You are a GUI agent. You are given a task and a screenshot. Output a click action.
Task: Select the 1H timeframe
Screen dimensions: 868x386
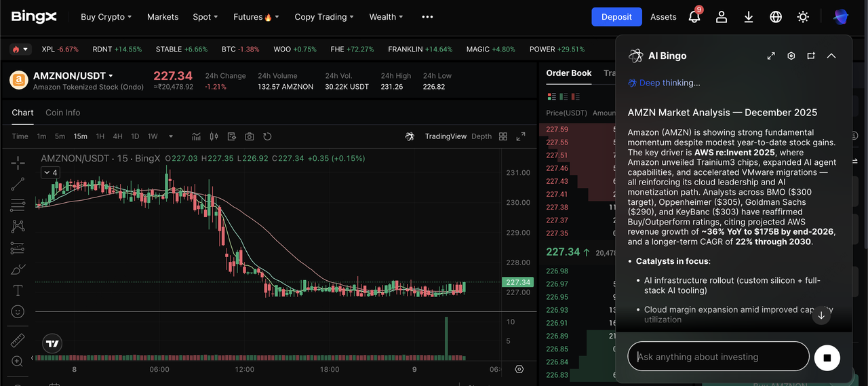tap(100, 136)
